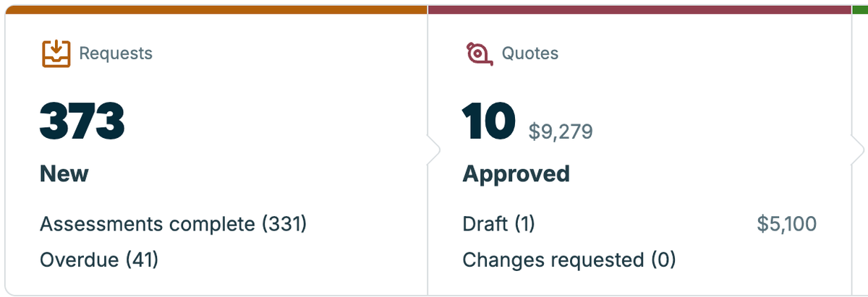This screenshot has height=297, width=868.
Task: View Changes requested (0) quotes
Action: click(x=569, y=259)
